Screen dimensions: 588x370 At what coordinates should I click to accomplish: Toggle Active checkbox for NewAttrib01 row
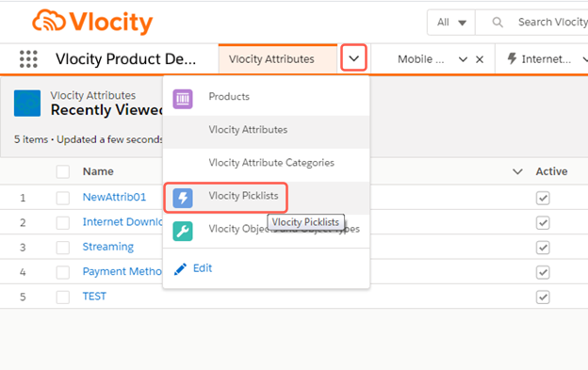tap(543, 198)
